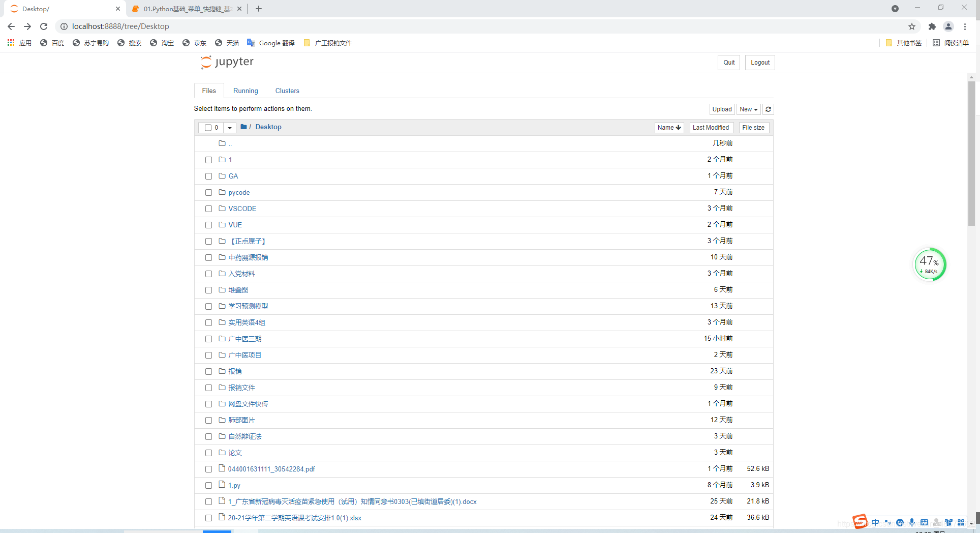
Task: Select the GA folder checkbox
Action: coord(208,176)
